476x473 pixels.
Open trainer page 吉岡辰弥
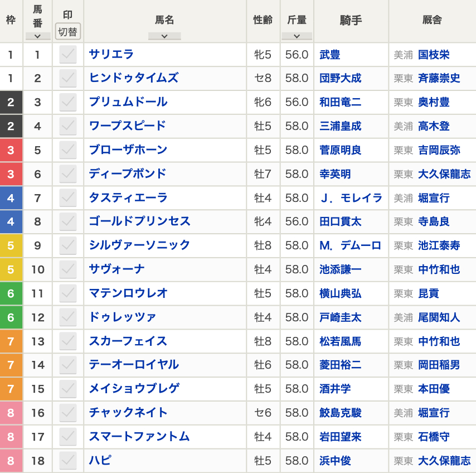[x=439, y=151]
